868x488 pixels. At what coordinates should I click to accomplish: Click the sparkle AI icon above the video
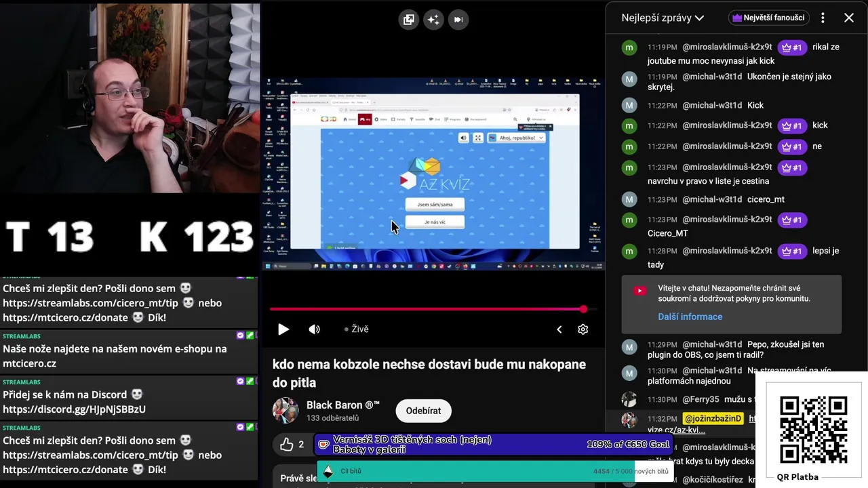(x=433, y=20)
